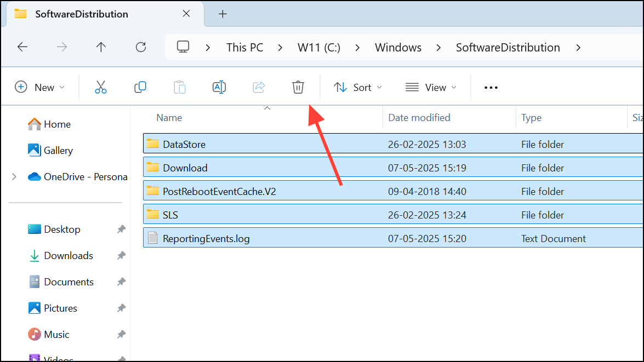644x362 pixels.
Task: Share the selected files via the Share icon
Action: coord(259,87)
